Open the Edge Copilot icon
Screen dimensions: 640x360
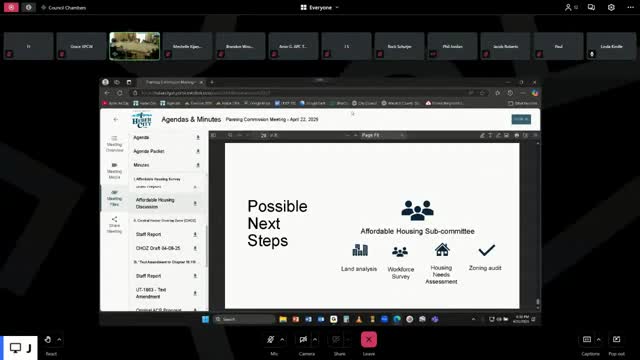pos(535,93)
